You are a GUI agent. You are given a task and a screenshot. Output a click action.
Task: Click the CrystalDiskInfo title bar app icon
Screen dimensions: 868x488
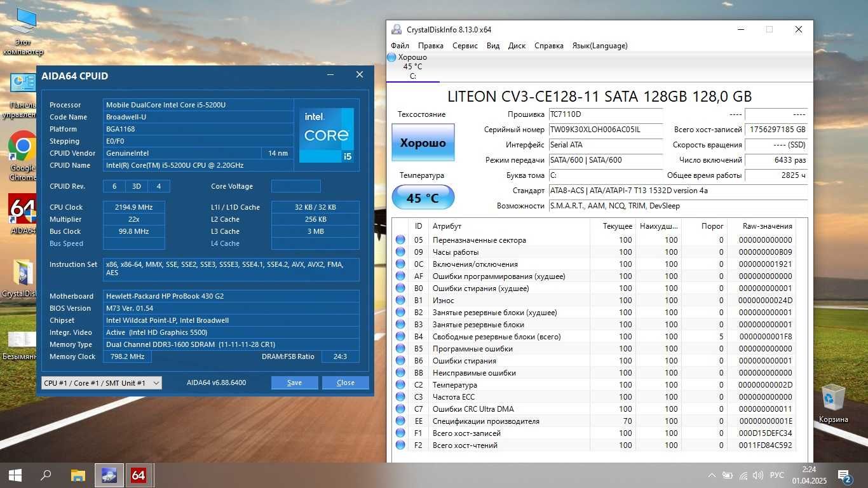tap(397, 29)
